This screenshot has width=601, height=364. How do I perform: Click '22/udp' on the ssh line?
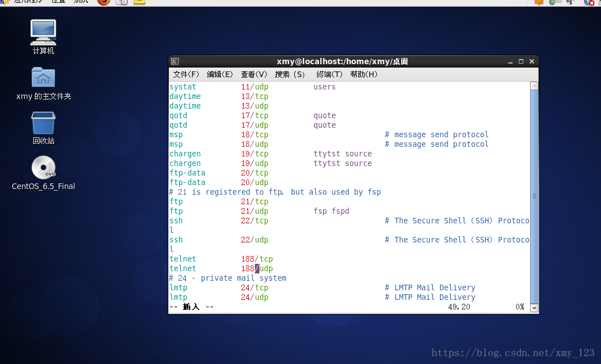(254, 240)
